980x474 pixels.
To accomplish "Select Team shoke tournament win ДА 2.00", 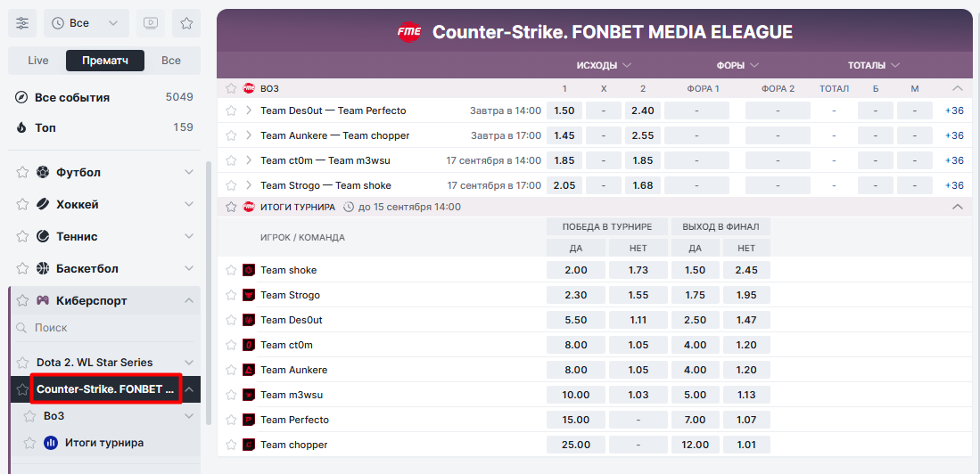I will coord(576,270).
